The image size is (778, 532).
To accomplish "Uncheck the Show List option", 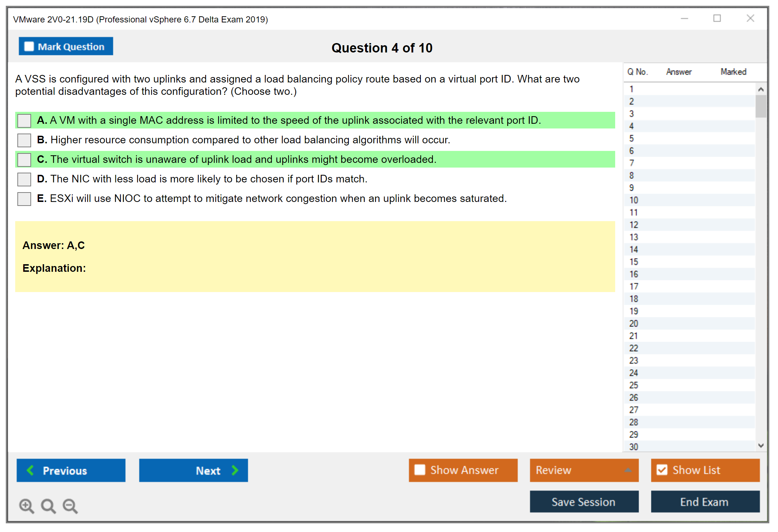I will click(662, 470).
